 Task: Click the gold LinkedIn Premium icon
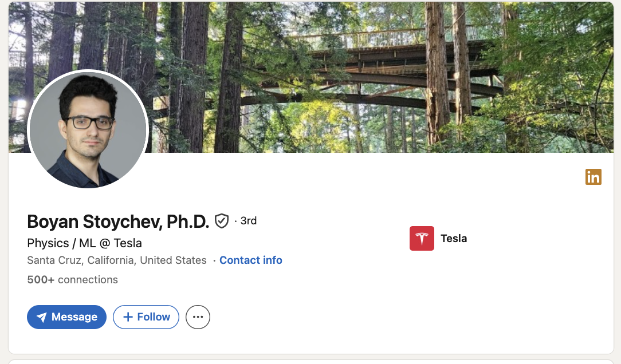click(x=593, y=177)
